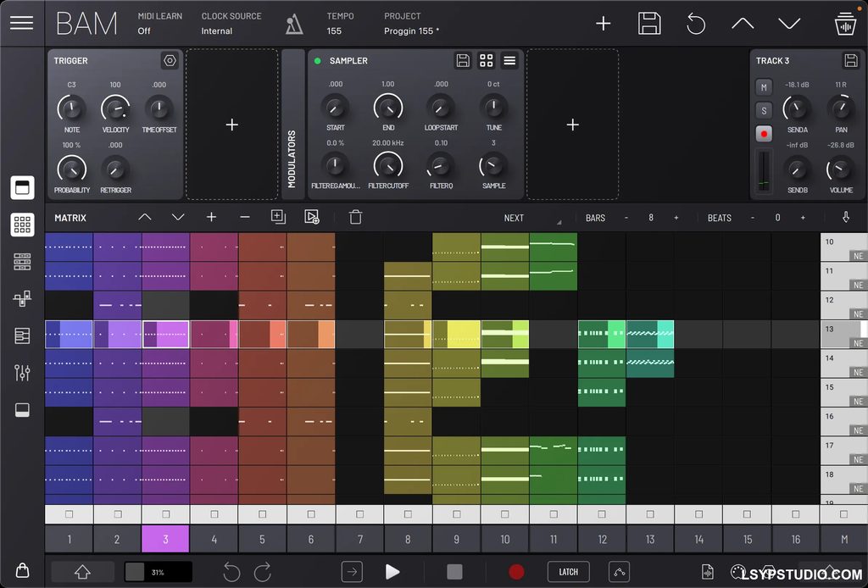Change the Clock Source Internal setting
Viewport: 868px width, 588px height.
pos(231,24)
